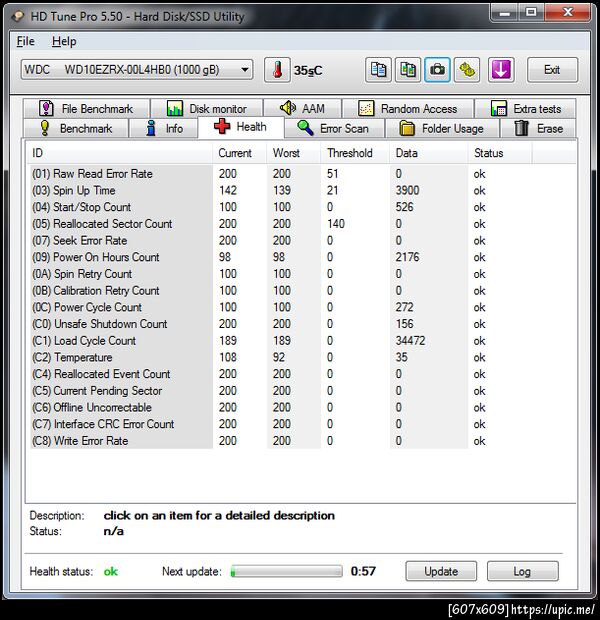This screenshot has width=600, height=620.
Task: Click the 0:57 countdown timer
Action: (363, 571)
